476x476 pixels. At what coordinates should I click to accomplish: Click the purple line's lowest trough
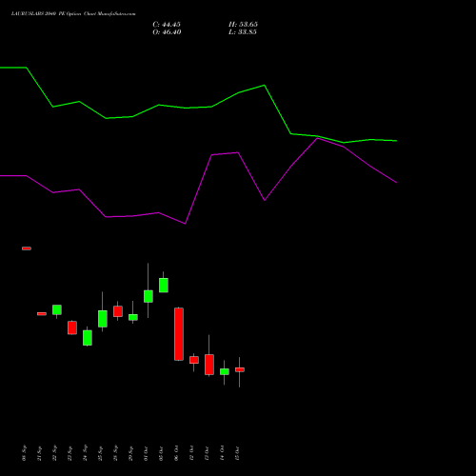(186, 224)
